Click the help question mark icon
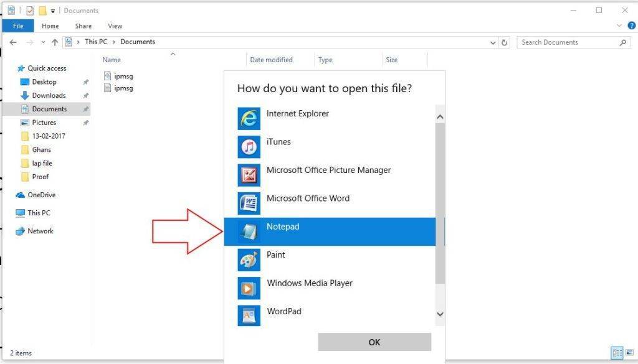The width and height of the screenshot is (638, 364). tap(631, 26)
